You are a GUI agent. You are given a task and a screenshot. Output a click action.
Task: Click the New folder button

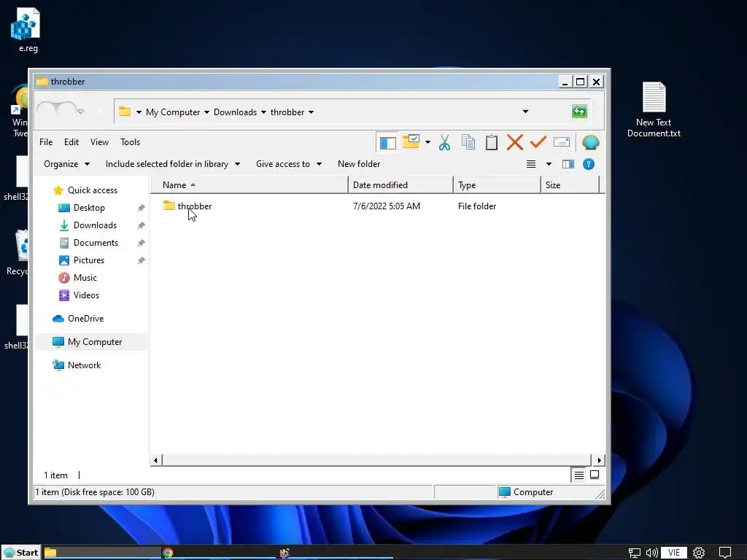359,164
